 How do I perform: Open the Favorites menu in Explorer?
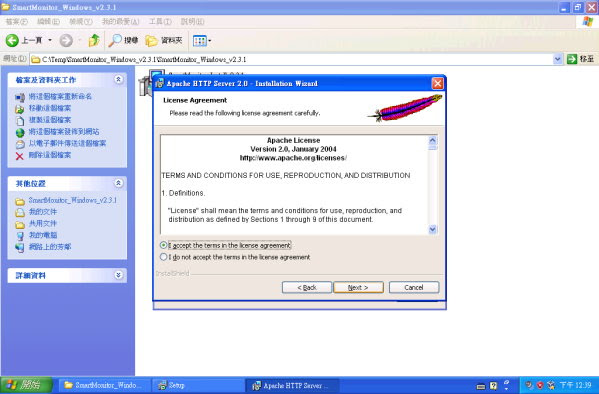click(120, 21)
